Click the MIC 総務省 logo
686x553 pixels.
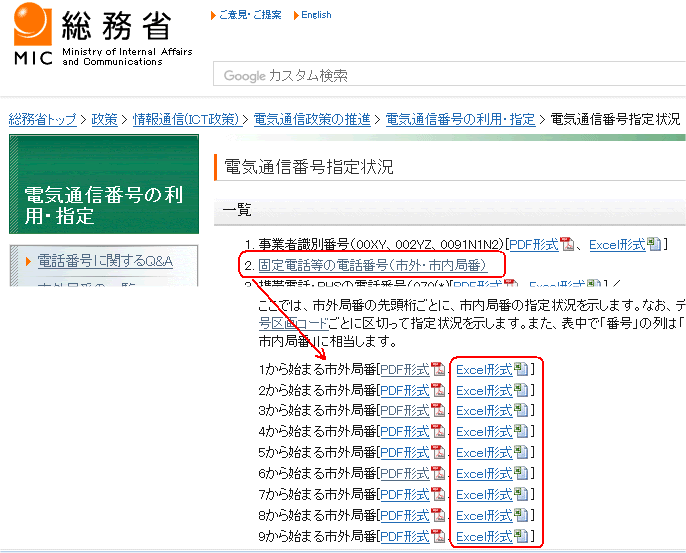pyautogui.click(x=102, y=35)
